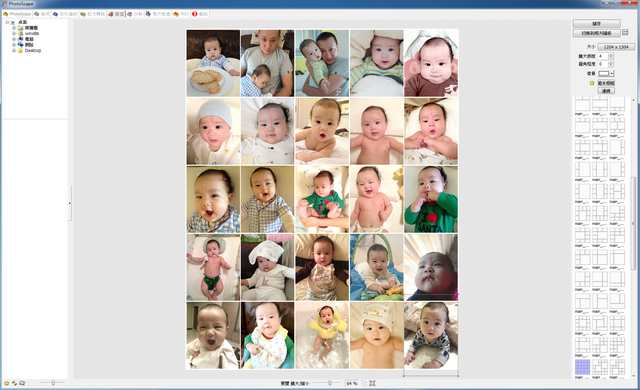640x390 pixels.
Task: Click the fit-to-window icon in the zoom bar
Action: 372,383
